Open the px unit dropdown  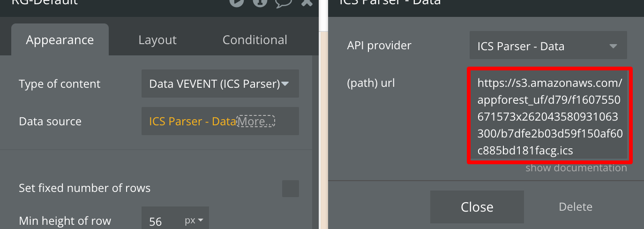tap(194, 220)
